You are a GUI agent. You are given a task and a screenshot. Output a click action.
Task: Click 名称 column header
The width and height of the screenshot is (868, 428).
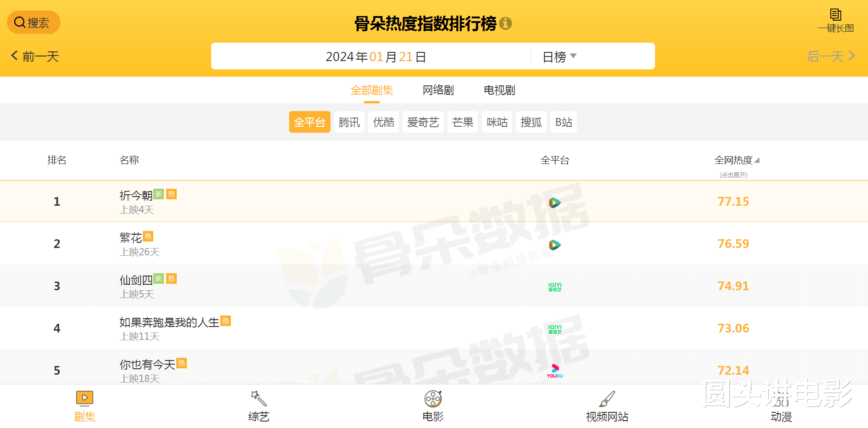pyautogui.click(x=129, y=160)
